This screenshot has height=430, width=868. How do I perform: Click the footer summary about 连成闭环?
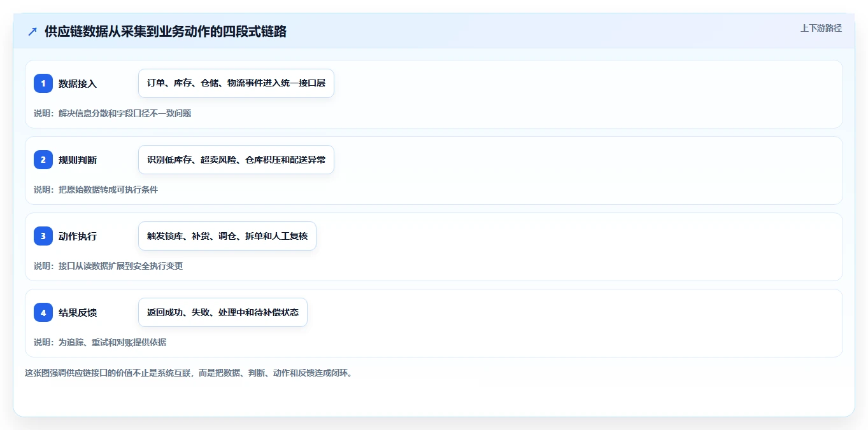[x=189, y=373]
